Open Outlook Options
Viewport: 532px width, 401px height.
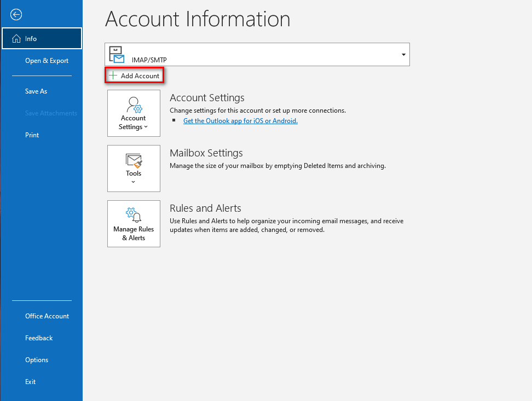[x=36, y=359]
